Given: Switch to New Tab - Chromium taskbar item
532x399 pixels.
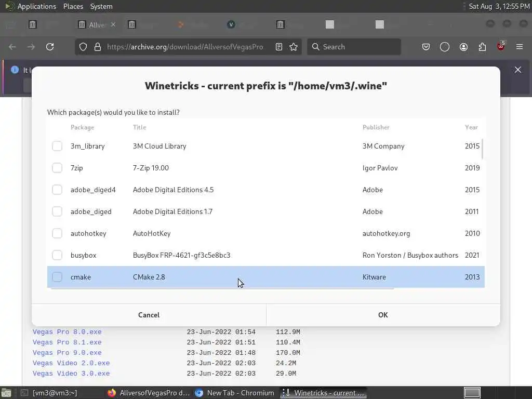Looking at the screenshot, I should (x=235, y=393).
